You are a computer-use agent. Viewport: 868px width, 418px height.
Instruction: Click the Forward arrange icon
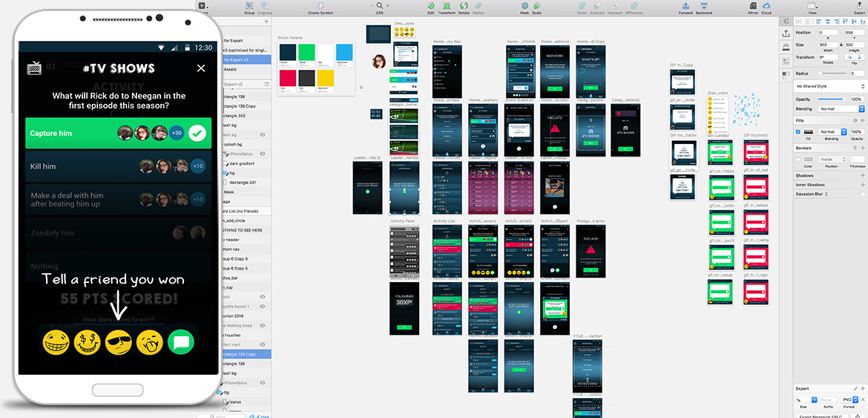[x=685, y=6]
